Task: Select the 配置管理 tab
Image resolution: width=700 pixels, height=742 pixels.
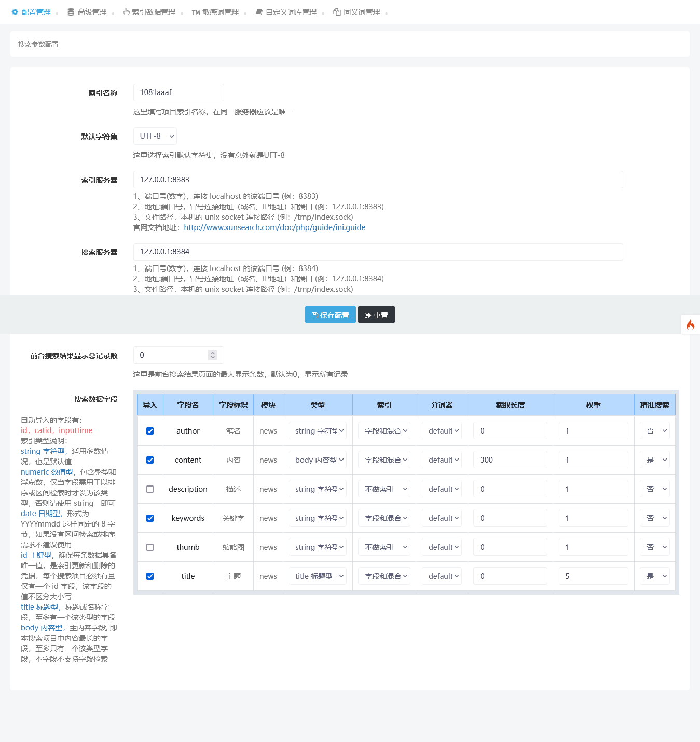Action: point(31,12)
